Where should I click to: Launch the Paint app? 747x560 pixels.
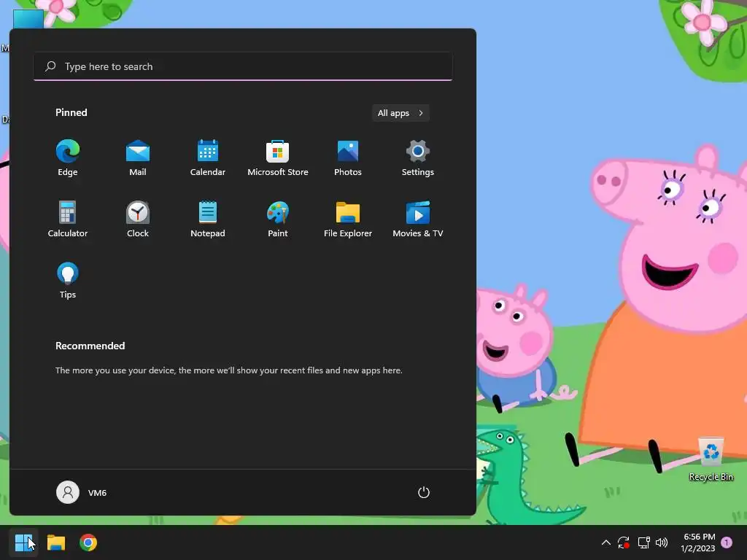pyautogui.click(x=278, y=219)
